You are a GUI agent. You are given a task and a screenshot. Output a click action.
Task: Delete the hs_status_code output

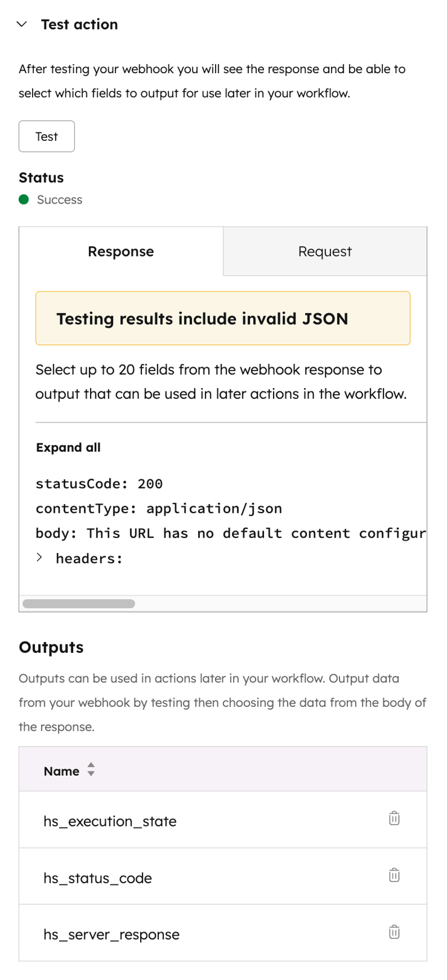coord(394,875)
